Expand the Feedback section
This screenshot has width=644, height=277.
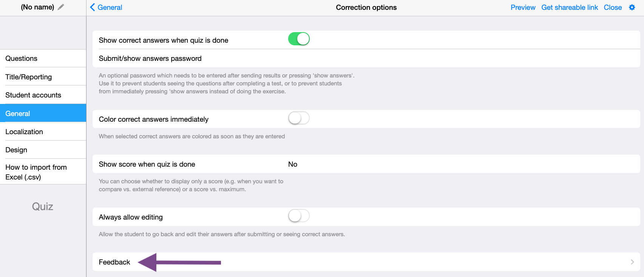[x=114, y=262]
